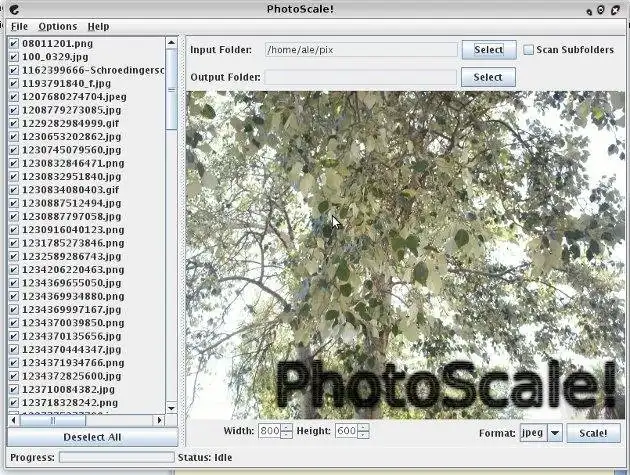630x475 pixels.
Task: Select file 123710084382.jpg
Action: [x=68, y=389]
